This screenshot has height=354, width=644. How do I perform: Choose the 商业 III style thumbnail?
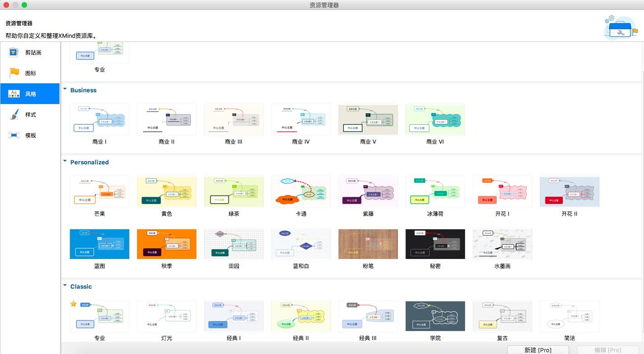pos(234,120)
